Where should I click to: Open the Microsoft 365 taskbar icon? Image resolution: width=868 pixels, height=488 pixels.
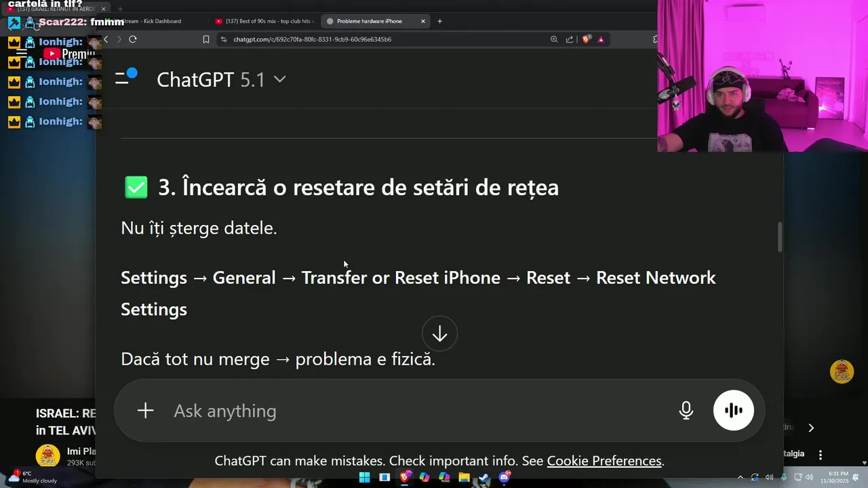(444, 477)
